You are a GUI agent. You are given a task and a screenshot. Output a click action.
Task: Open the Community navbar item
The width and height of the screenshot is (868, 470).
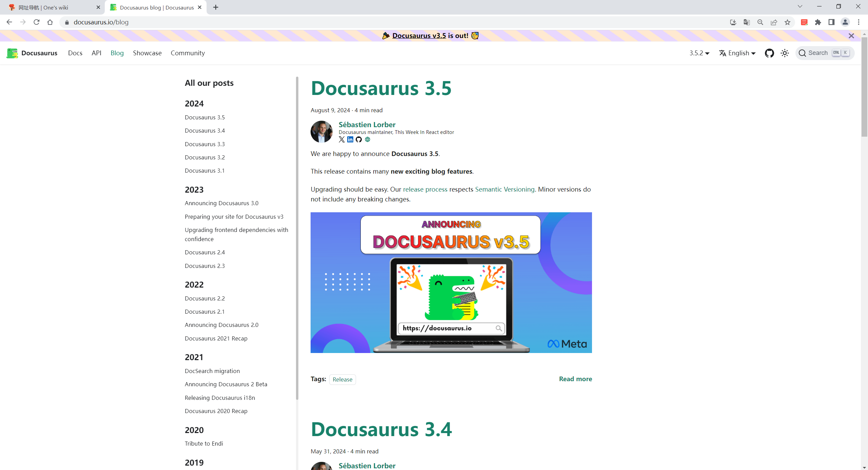click(x=188, y=53)
